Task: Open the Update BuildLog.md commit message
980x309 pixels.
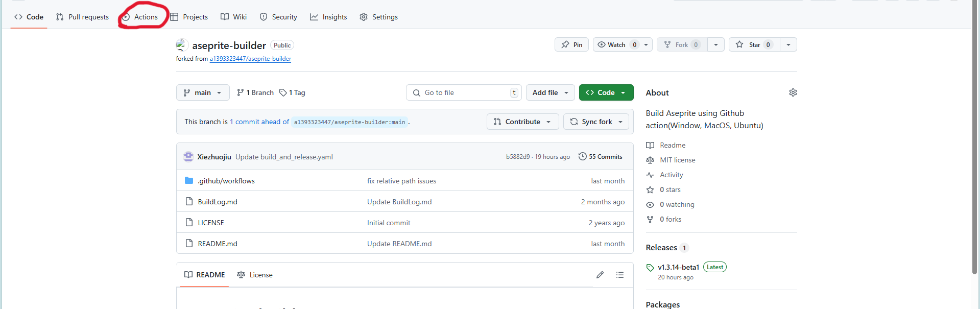Action: click(x=399, y=202)
